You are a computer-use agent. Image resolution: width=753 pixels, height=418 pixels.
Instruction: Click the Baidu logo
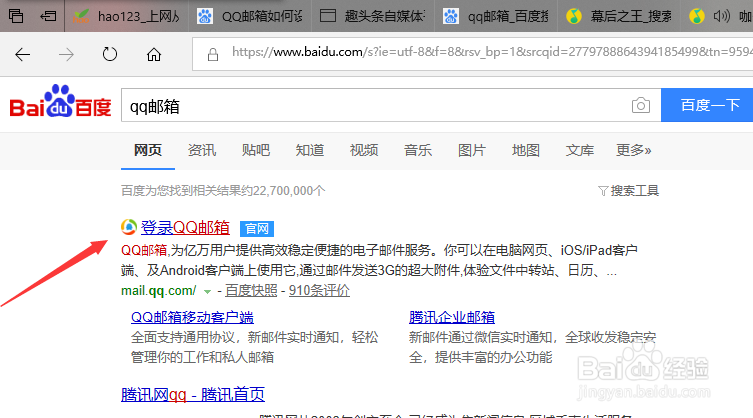click(61, 101)
